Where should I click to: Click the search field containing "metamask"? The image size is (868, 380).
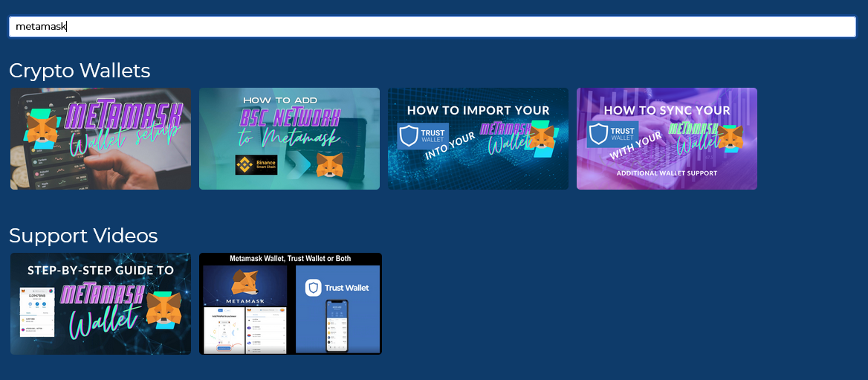point(432,27)
